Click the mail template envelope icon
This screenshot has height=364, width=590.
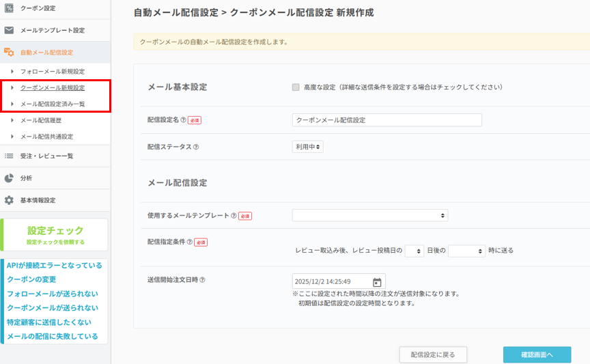coord(9,30)
